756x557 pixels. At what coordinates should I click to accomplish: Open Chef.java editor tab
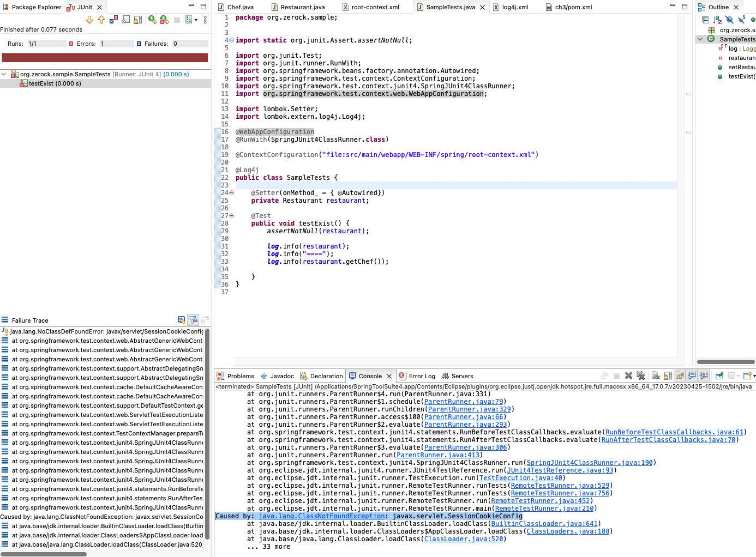coord(236,7)
